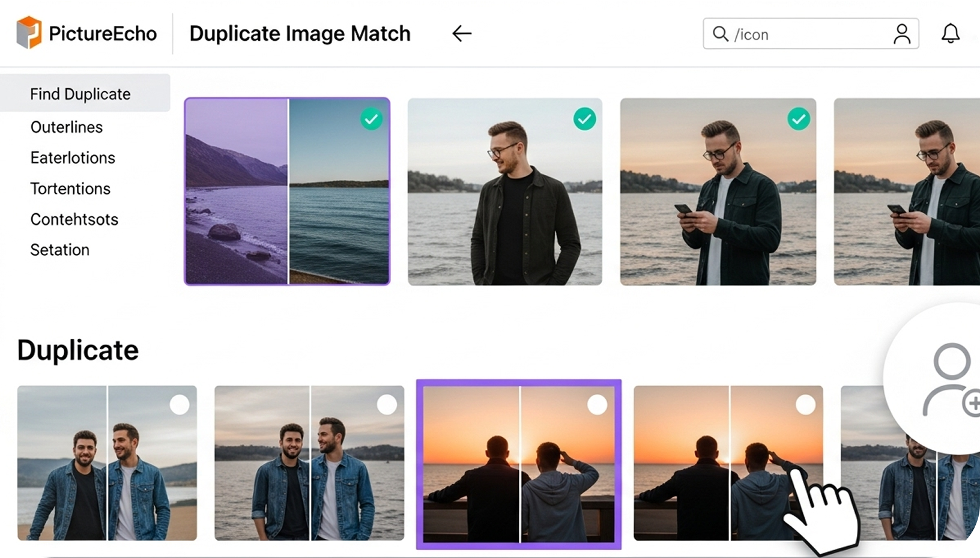Expand the Contehtsots category
This screenshot has height=558, width=980.
pyautogui.click(x=74, y=219)
